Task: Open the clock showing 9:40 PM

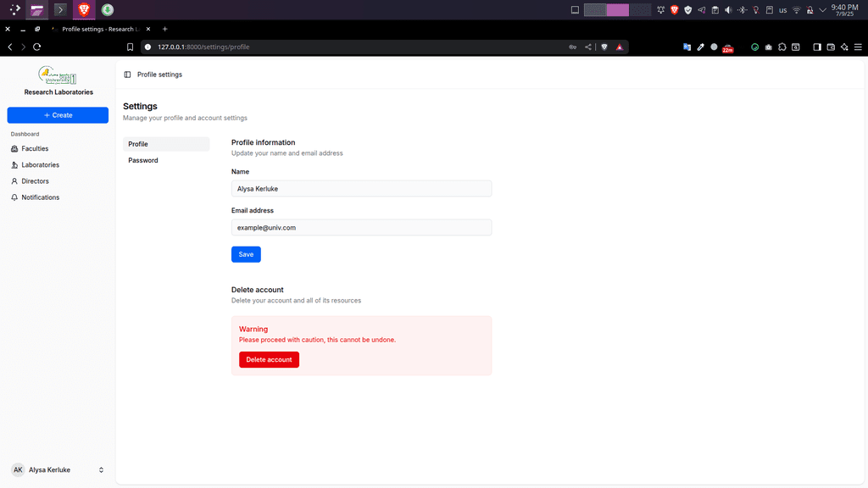Action: pyautogui.click(x=845, y=10)
